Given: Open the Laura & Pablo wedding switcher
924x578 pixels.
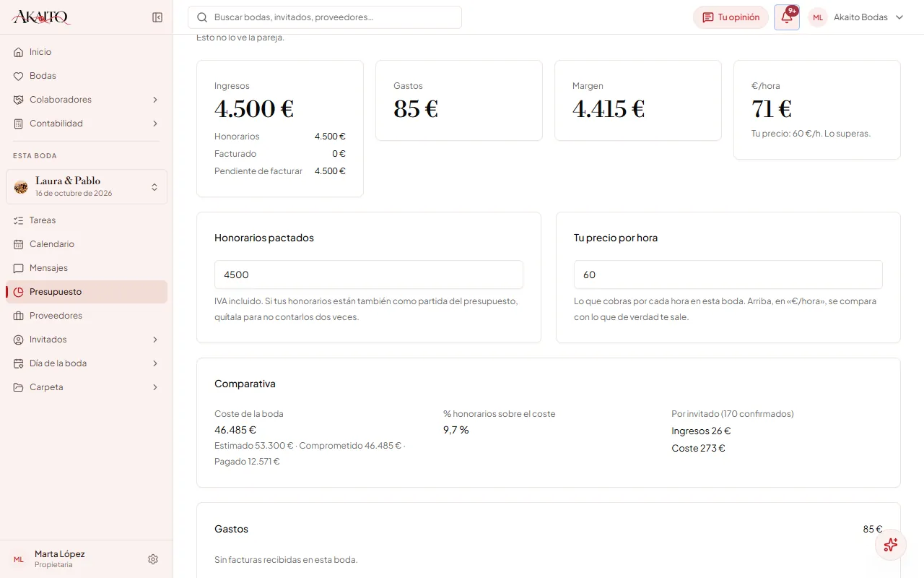Looking at the screenshot, I should 87,187.
